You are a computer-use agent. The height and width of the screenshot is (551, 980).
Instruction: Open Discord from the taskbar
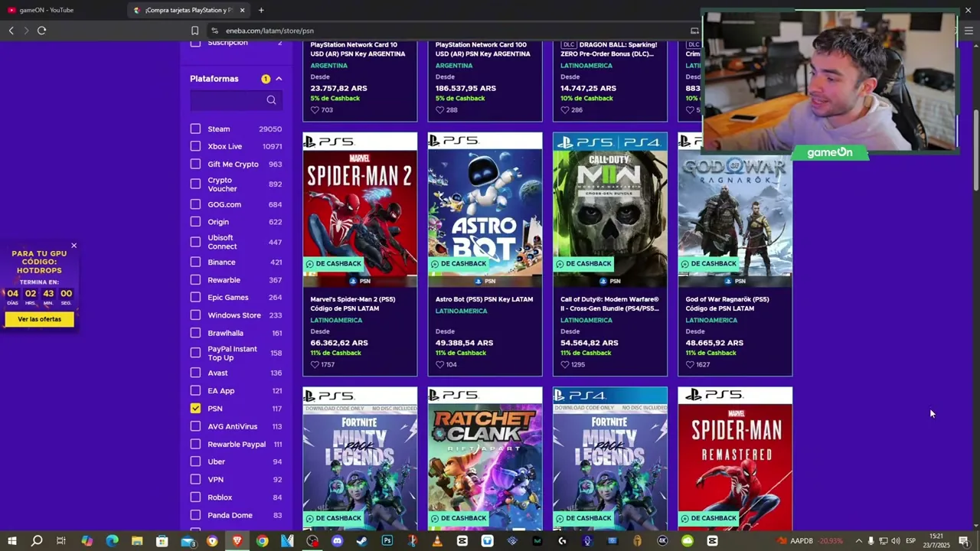(x=337, y=541)
